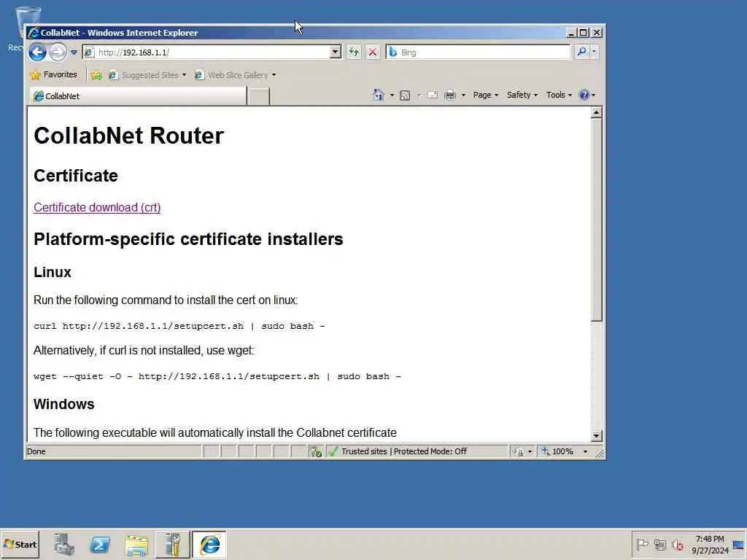The height and width of the screenshot is (560, 747).
Task: Open Suggested Sites in favorites bar
Action: pyautogui.click(x=147, y=75)
